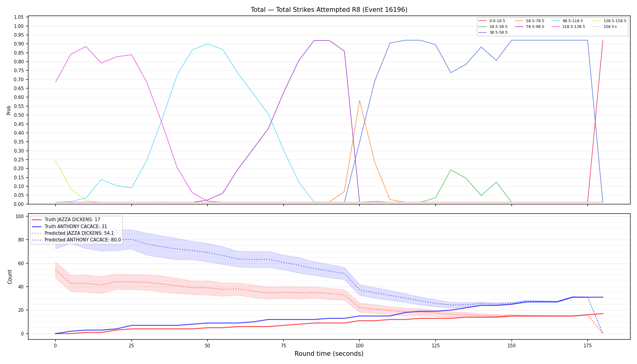Select the '175' tick on the round time axis
Viewport: 637px width, 364px height.
click(x=588, y=345)
